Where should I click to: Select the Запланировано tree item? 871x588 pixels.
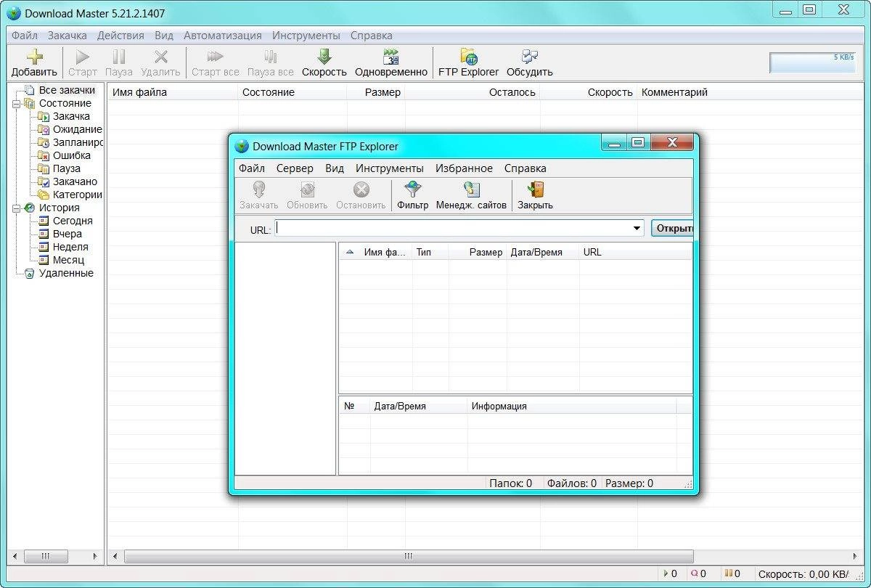point(78,142)
